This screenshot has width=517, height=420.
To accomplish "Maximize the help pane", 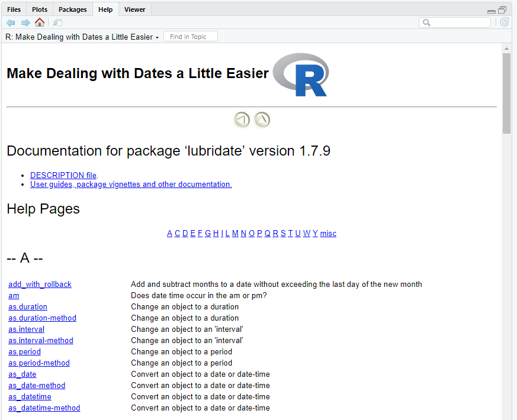I will tap(502, 10).
